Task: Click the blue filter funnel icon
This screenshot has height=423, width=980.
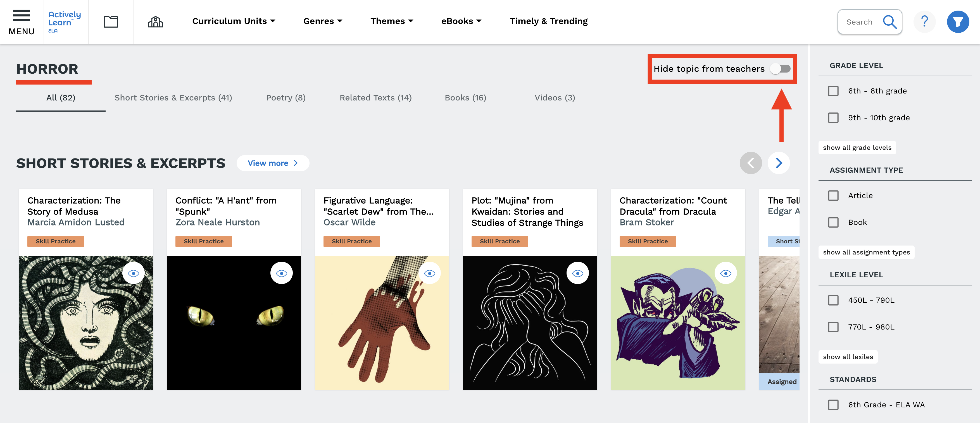Action: 958,22
